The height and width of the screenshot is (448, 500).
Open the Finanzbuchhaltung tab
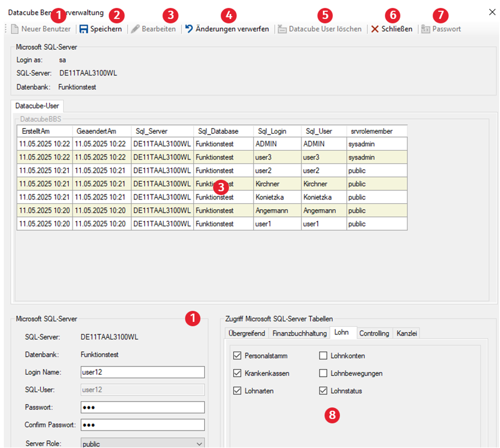tap(299, 333)
